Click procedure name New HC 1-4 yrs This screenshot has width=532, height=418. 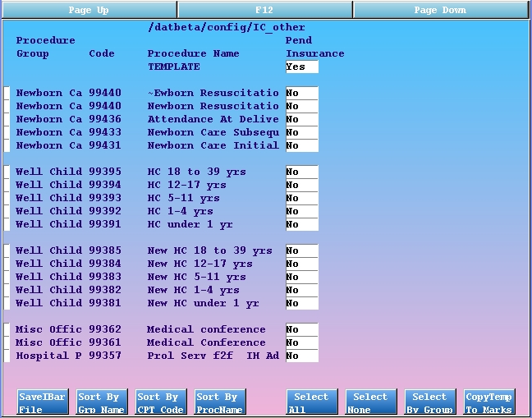pos(194,290)
